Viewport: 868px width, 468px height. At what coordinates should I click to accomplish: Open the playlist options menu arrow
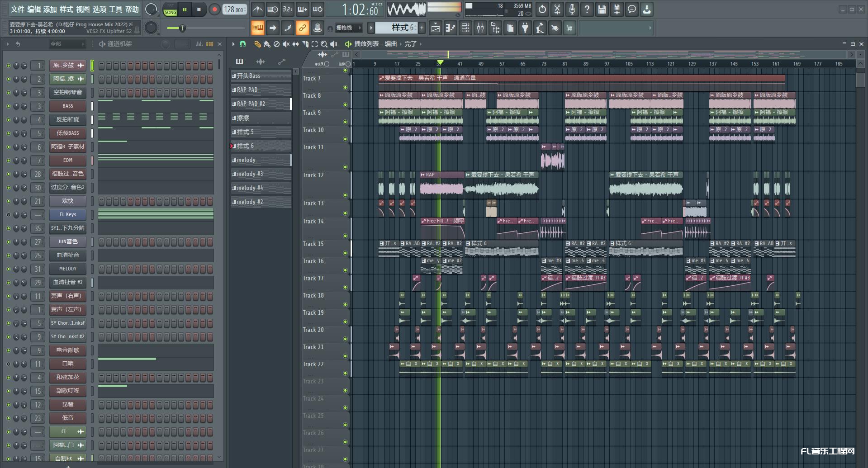click(233, 44)
